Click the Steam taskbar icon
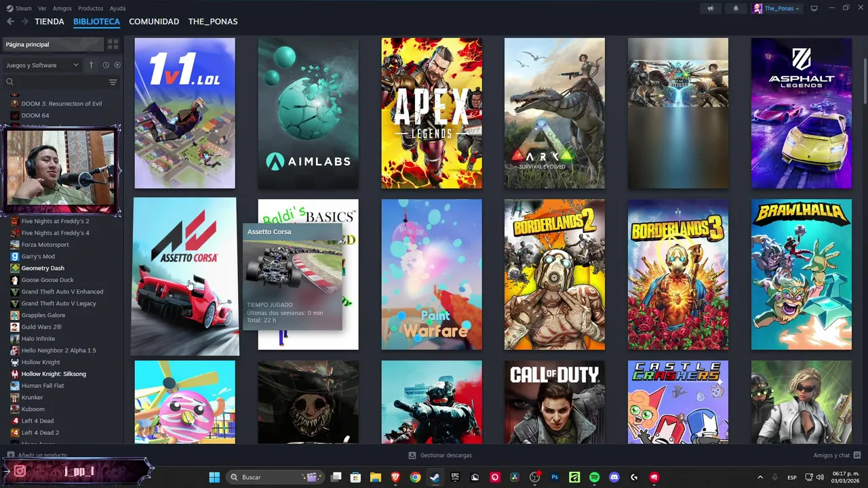Viewport: 868px width, 488px height. [435, 477]
